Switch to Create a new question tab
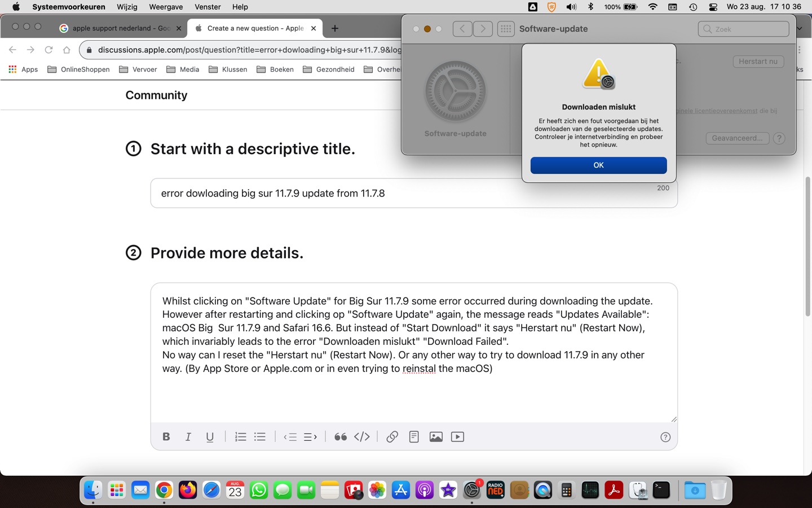The image size is (812, 508). coord(255,28)
